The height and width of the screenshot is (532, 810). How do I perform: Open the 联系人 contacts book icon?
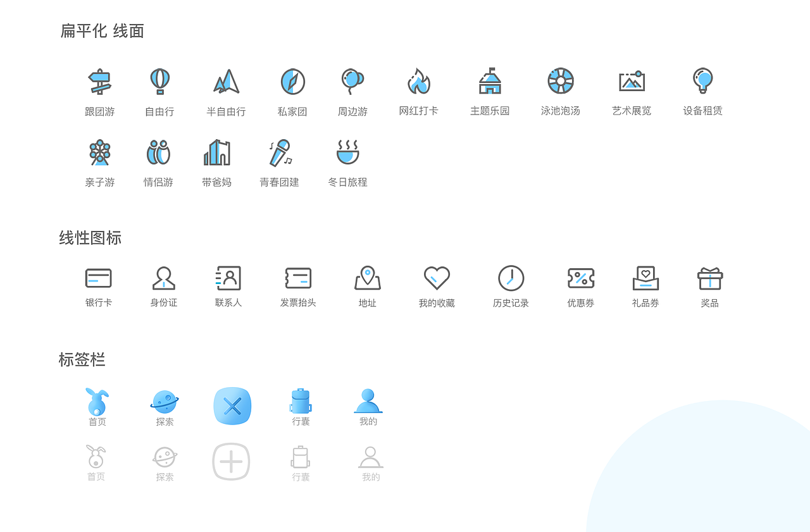(228, 278)
